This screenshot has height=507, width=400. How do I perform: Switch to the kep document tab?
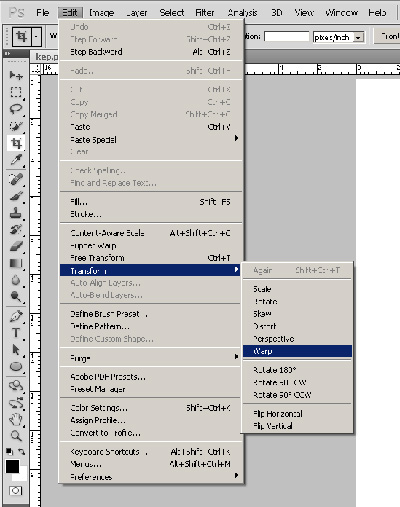coord(46,57)
